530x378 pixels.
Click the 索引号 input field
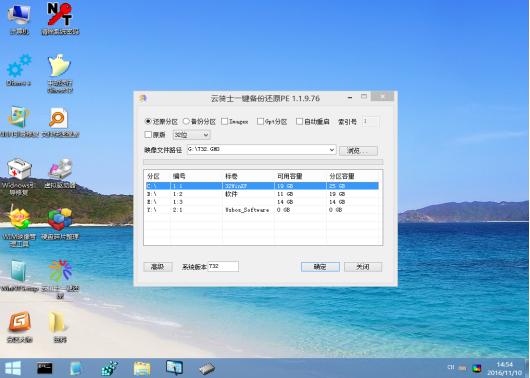pyautogui.click(x=370, y=121)
